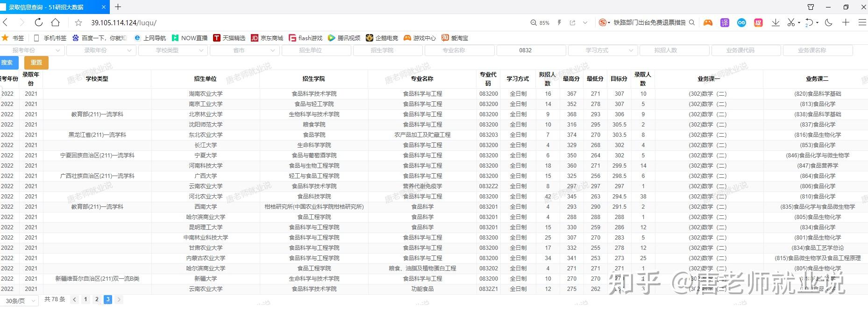Click the 新疆大学 cell
This screenshot has height=318, width=868.
click(206, 279)
